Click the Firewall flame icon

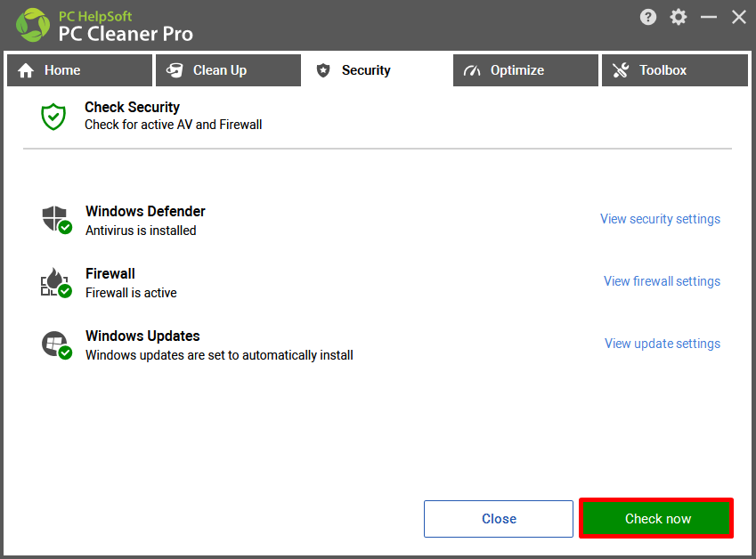tap(56, 282)
